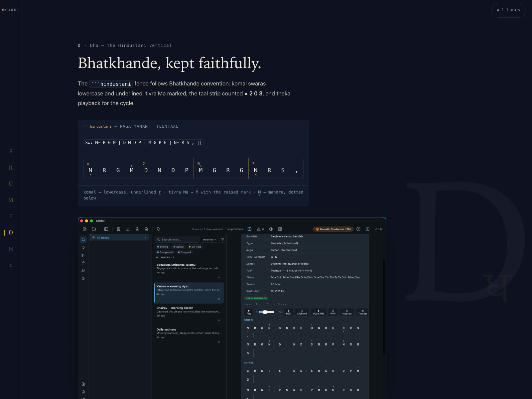
Task: Export notation as MusicXML
Action: [319, 312]
